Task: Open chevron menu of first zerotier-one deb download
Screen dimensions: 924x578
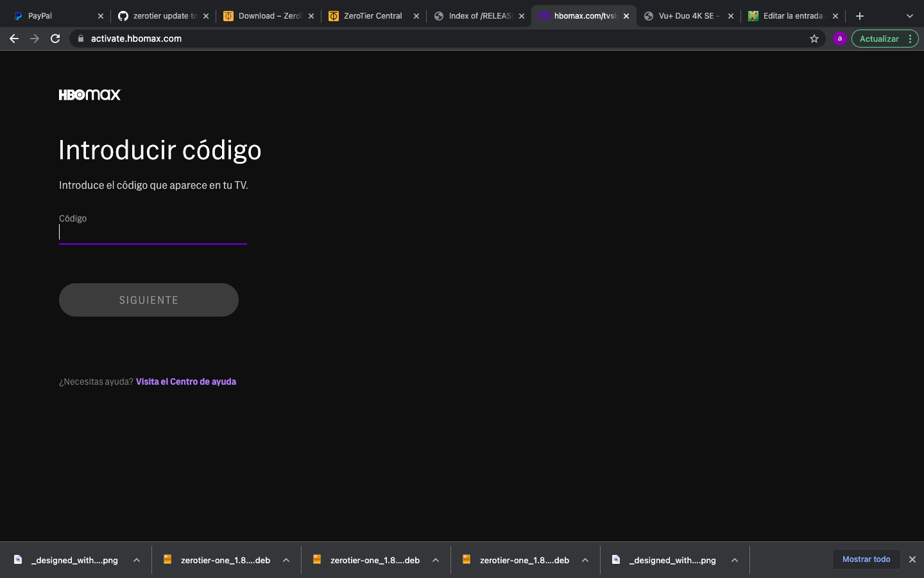Action: pyautogui.click(x=286, y=560)
